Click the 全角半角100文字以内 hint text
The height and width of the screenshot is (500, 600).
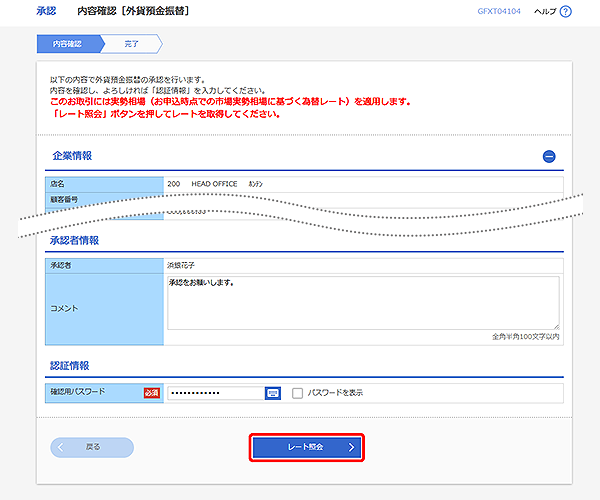525,337
